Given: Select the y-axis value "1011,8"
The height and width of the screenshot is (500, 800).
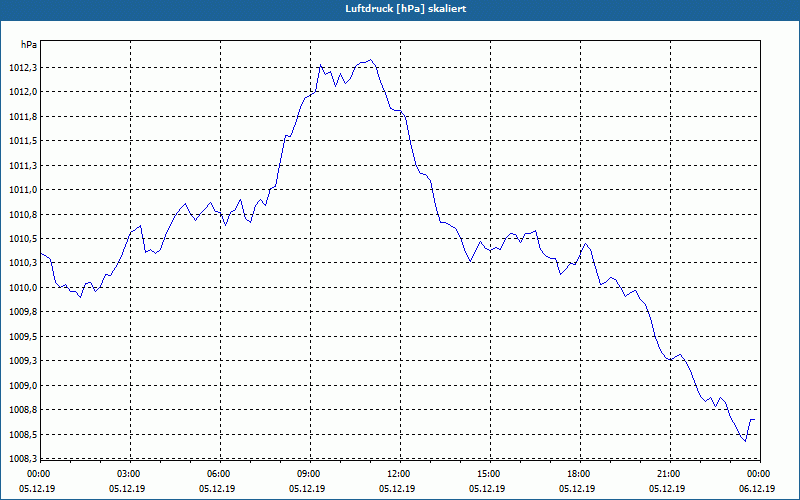Looking at the screenshot, I should pos(23,117).
